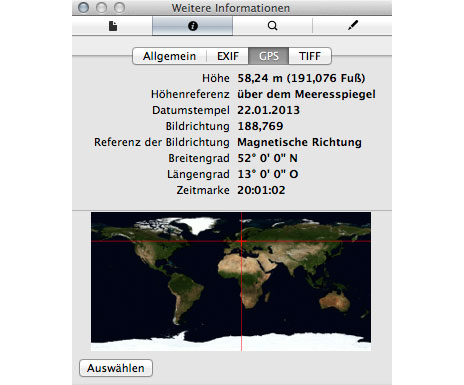Open the pencil annotations pane
This screenshot has width=464, height=385.
(x=352, y=26)
